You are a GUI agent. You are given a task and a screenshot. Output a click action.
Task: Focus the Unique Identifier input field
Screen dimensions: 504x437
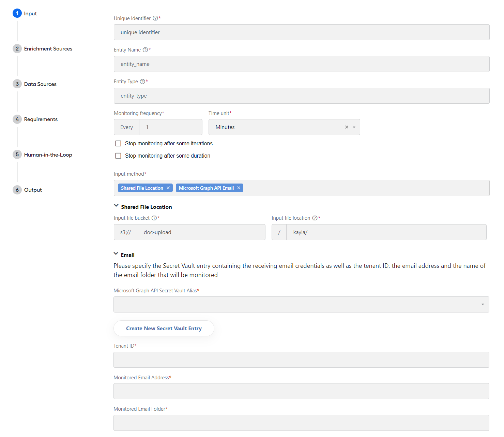click(x=302, y=32)
